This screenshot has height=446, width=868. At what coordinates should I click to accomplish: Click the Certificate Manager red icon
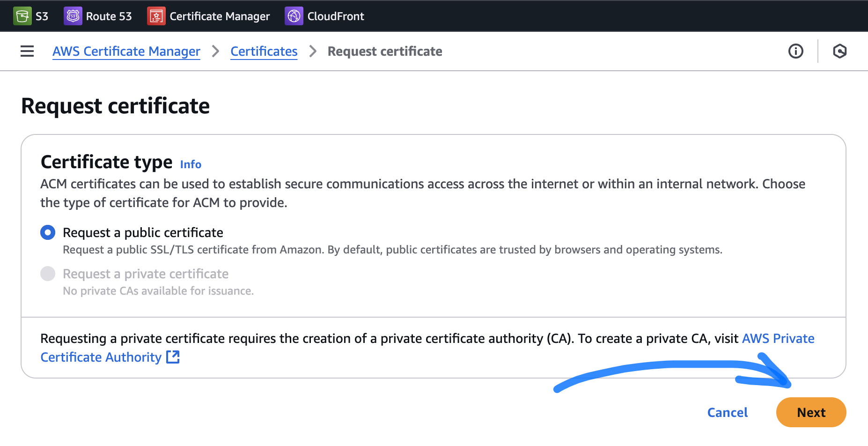(x=156, y=16)
